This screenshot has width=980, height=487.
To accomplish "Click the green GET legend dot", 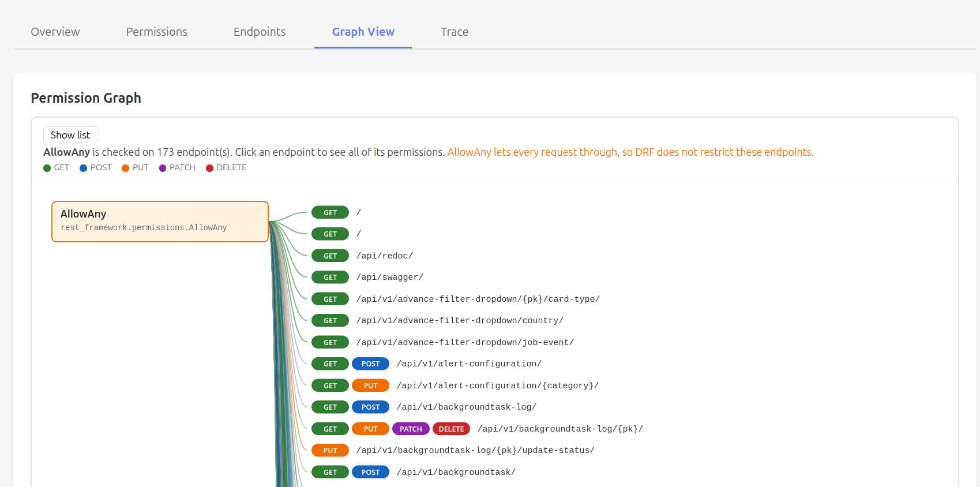I will coord(47,168).
